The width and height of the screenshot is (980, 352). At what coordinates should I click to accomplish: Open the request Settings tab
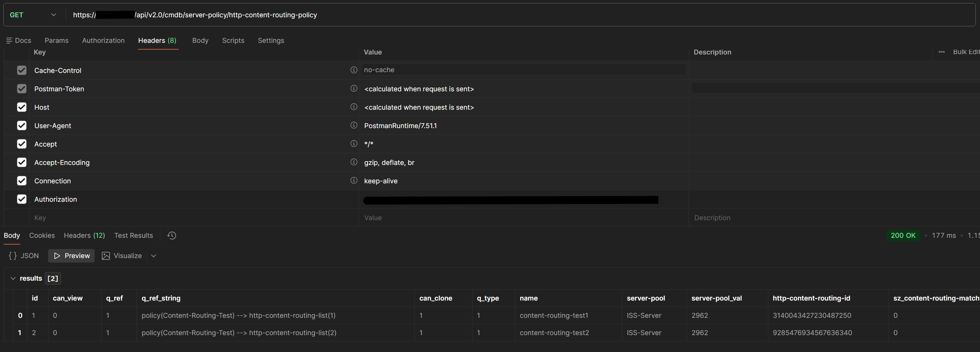pos(271,40)
